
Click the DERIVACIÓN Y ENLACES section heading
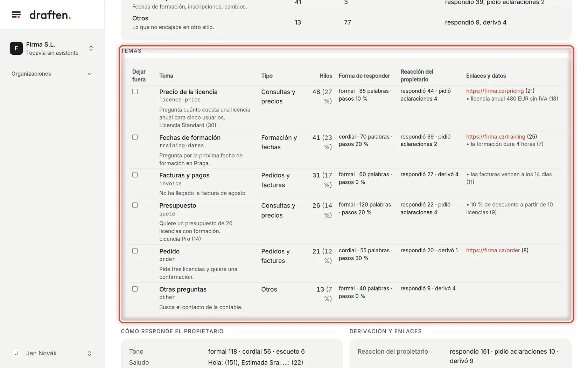click(385, 331)
